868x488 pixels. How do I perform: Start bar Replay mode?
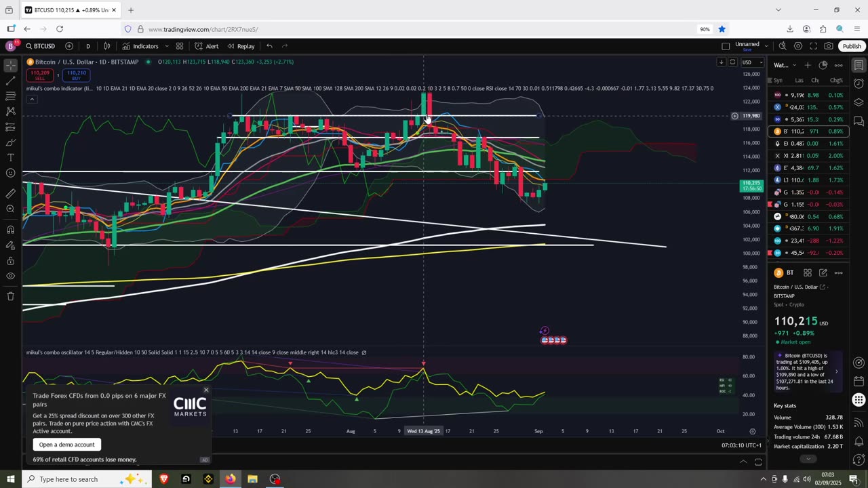pos(241,46)
